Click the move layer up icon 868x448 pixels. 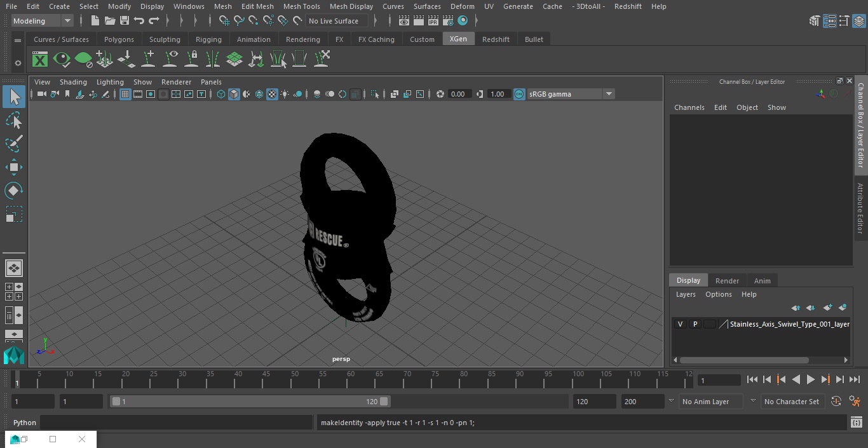tap(796, 308)
